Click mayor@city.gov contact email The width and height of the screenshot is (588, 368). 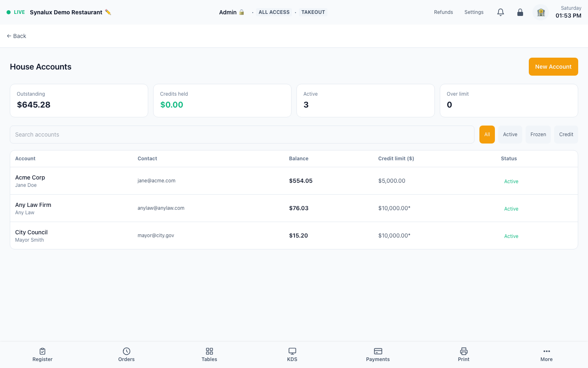pos(156,236)
